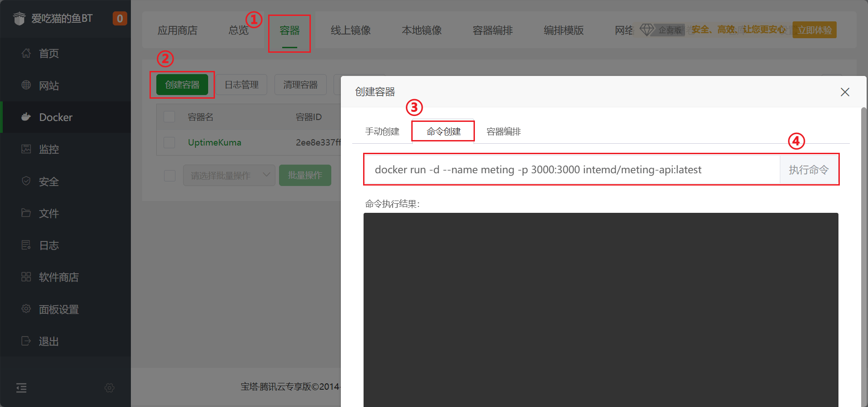
Task: Close the 创建容器 dialog
Action: click(x=845, y=92)
